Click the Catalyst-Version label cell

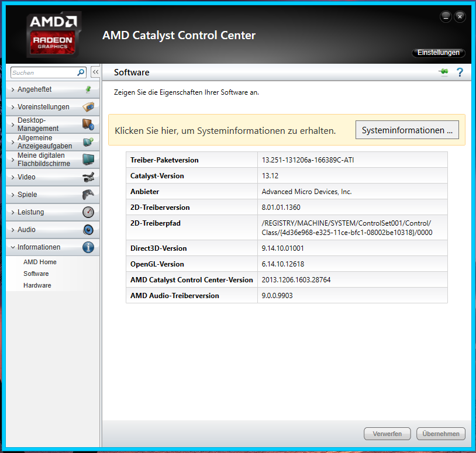192,176
